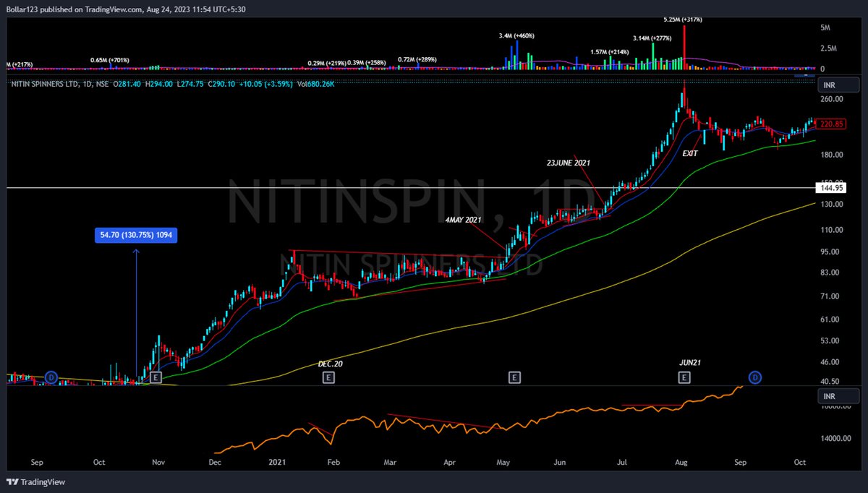The width and height of the screenshot is (868, 493).
Task: Click the 0.39M (+258%) volume label
Action: click(x=367, y=64)
